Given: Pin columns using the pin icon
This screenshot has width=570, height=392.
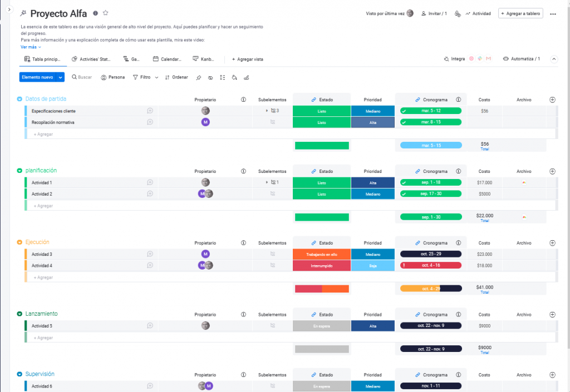Looking at the screenshot, I should point(199,77).
